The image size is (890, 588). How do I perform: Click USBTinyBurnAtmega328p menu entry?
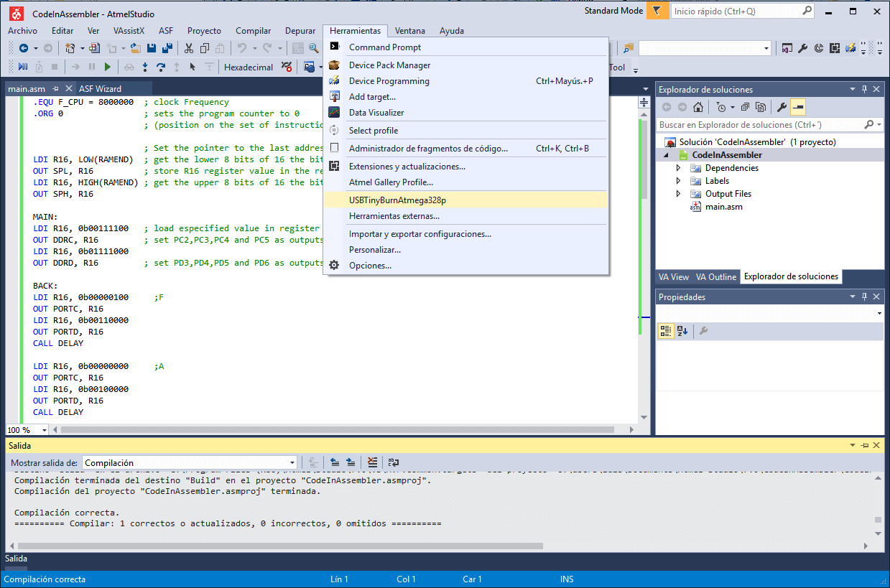[466, 200]
